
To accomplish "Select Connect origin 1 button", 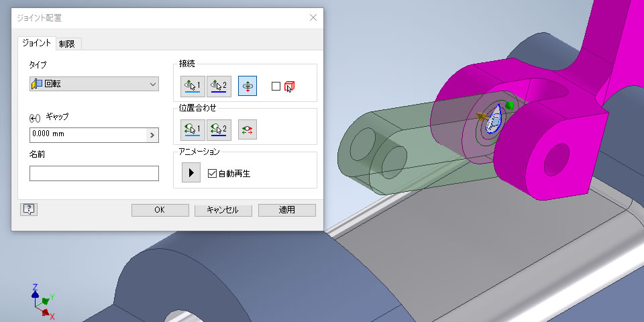I will (193, 87).
